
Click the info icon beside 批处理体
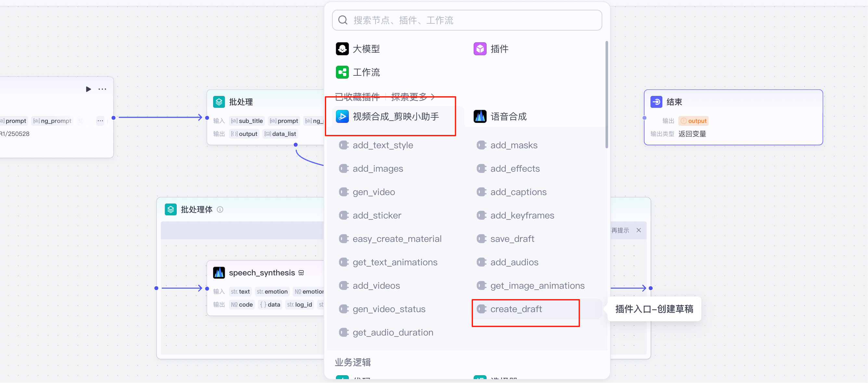(220, 210)
